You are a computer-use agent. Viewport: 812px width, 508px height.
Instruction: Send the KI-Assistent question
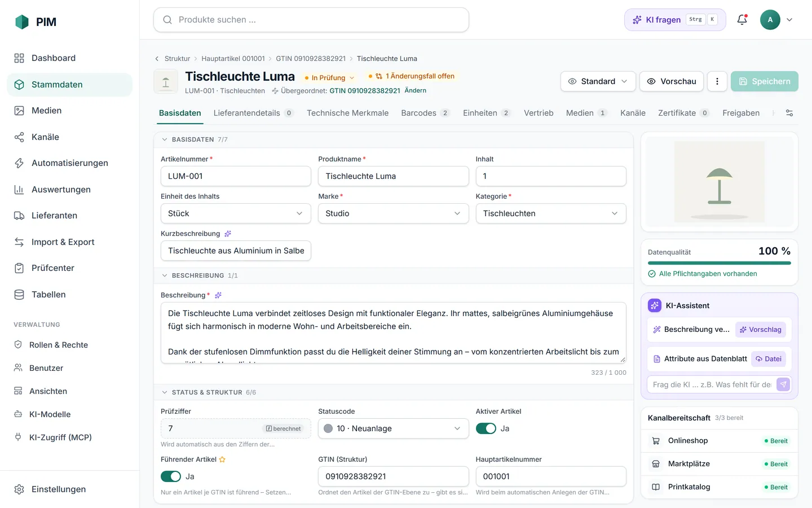coord(783,384)
